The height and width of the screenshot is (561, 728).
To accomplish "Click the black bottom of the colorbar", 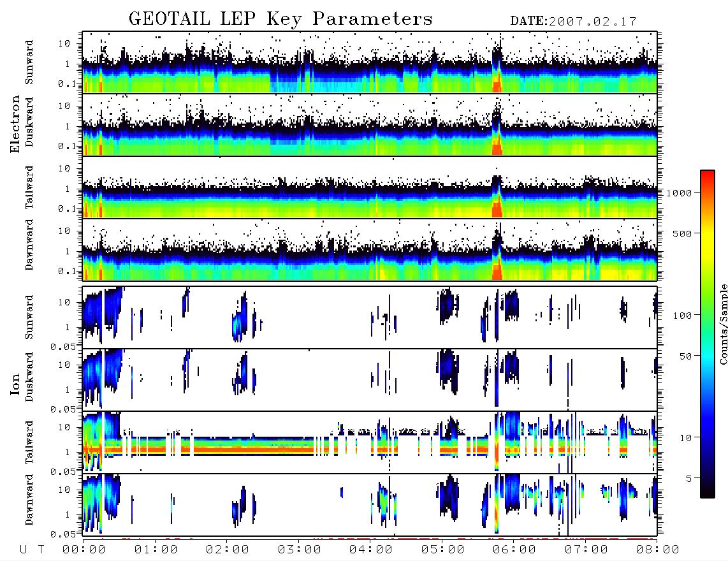I will (x=707, y=492).
